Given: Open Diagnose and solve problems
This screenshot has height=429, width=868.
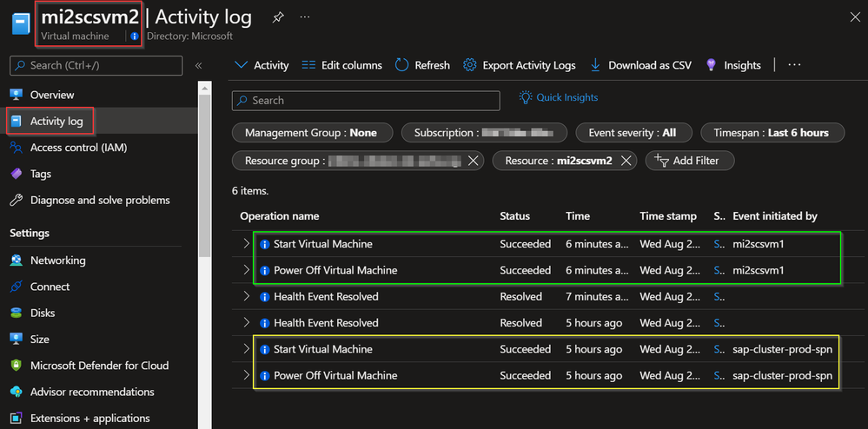Looking at the screenshot, I should [x=98, y=201].
